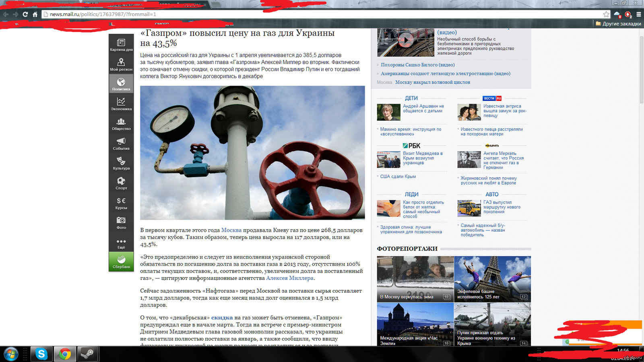Open the Другие закладки bookmarks folder
The image size is (644, 362).
618,24
